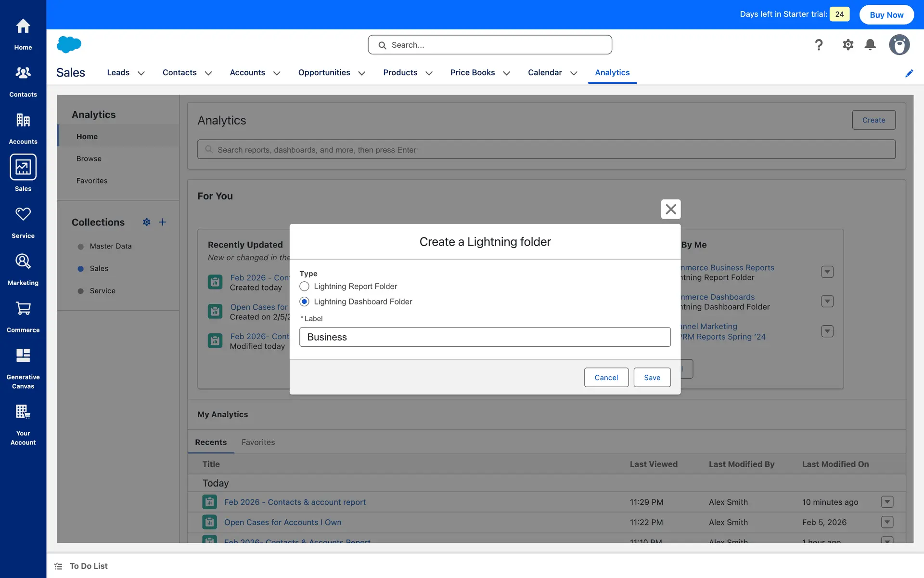Click the help question mark icon
This screenshot has height=578, width=924.
pyautogui.click(x=819, y=45)
